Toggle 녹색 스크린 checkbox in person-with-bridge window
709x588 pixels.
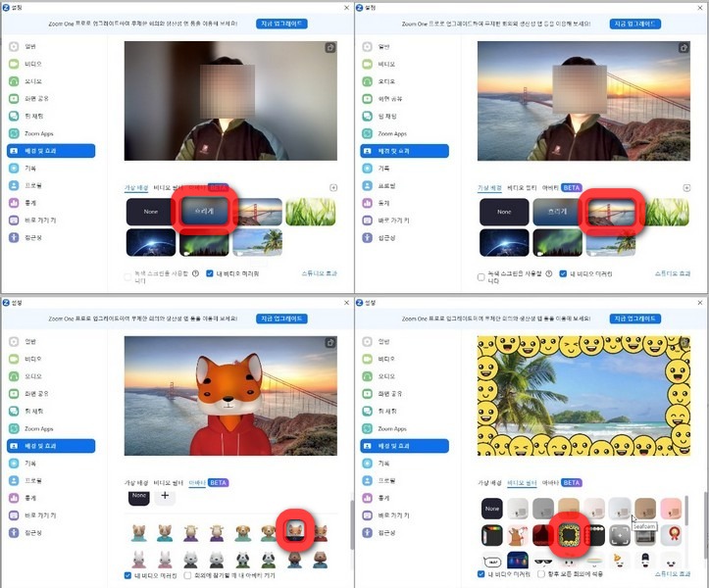click(481, 277)
